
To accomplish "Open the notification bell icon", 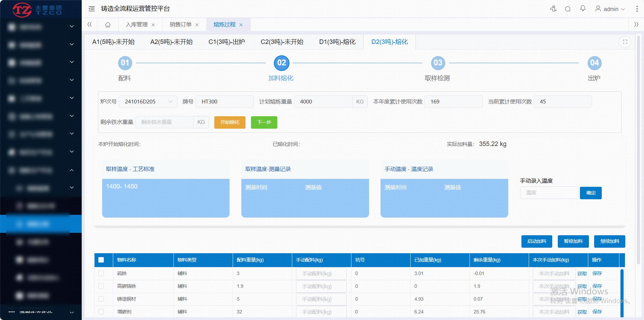I will pyautogui.click(x=583, y=8).
